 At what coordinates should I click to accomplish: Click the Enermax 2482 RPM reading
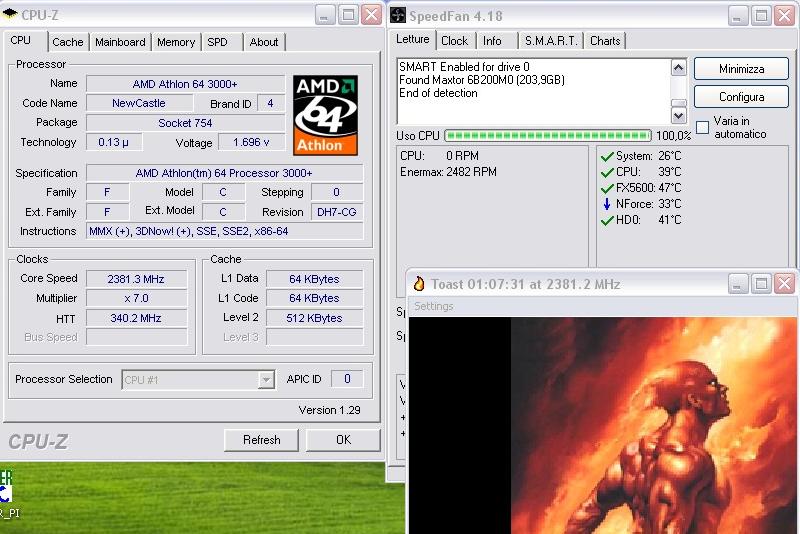(x=448, y=172)
